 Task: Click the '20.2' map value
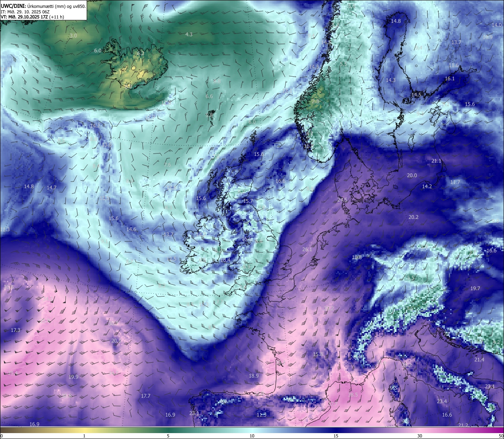coord(413,217)
